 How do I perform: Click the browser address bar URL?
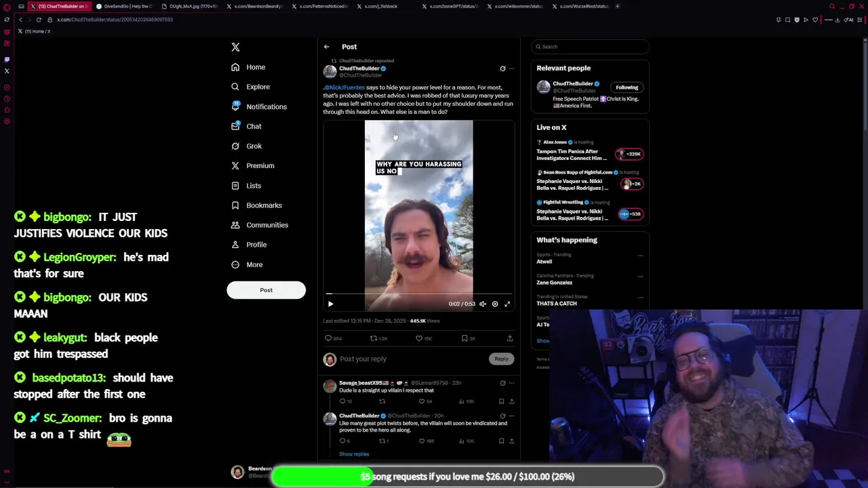tap(115, 20)
